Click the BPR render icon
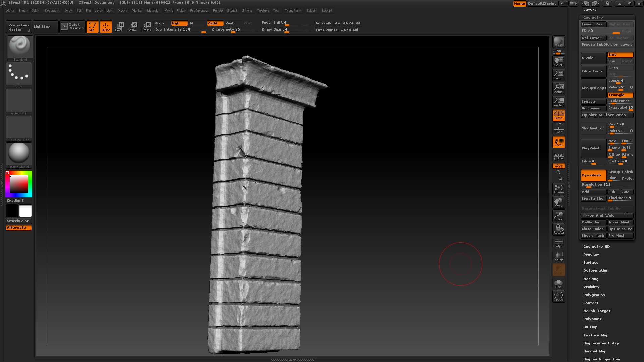This screenshot has height=362, width=644. [558, 42]
